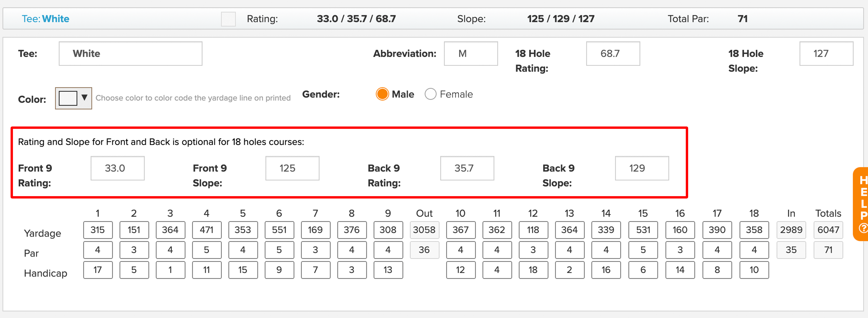Toggle the checkbox beside Rating header

point(229,19)
